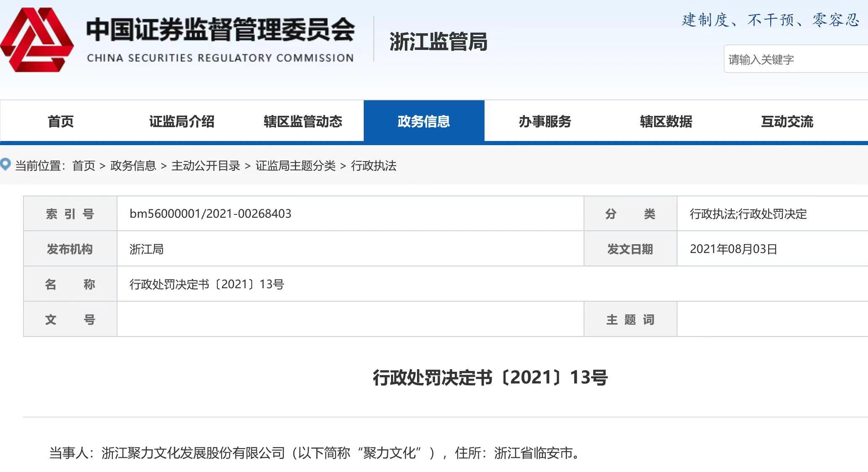Open the 首页 navigation tab
Viewport: 868px width, 472px height.
tap(61, 122)
